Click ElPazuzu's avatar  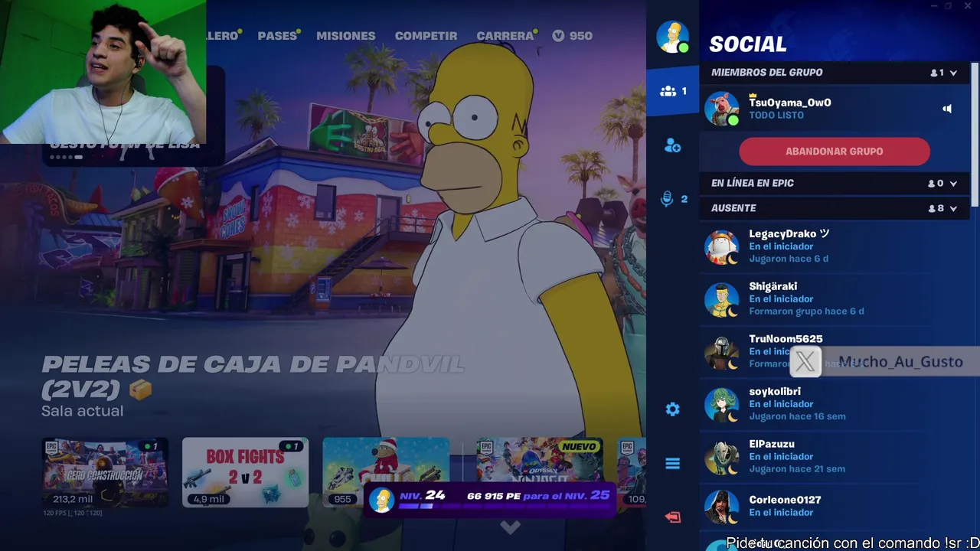point(721,458)
